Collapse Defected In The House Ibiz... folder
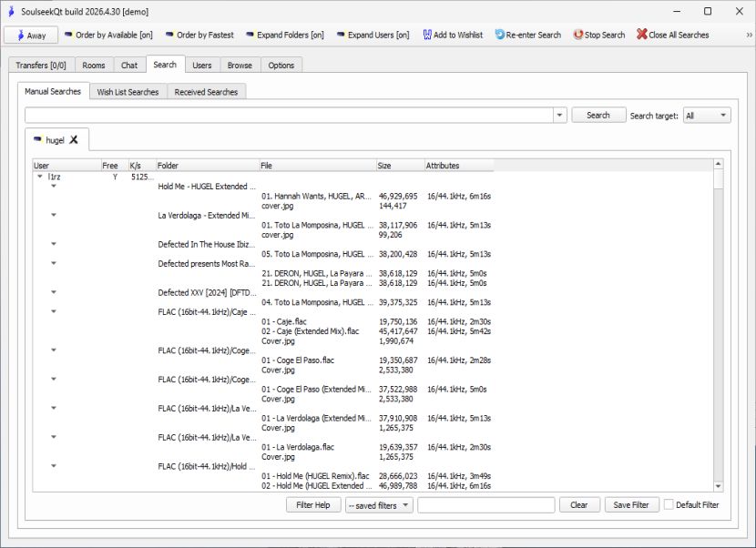 pyautogui.click(x=54, y=244)
